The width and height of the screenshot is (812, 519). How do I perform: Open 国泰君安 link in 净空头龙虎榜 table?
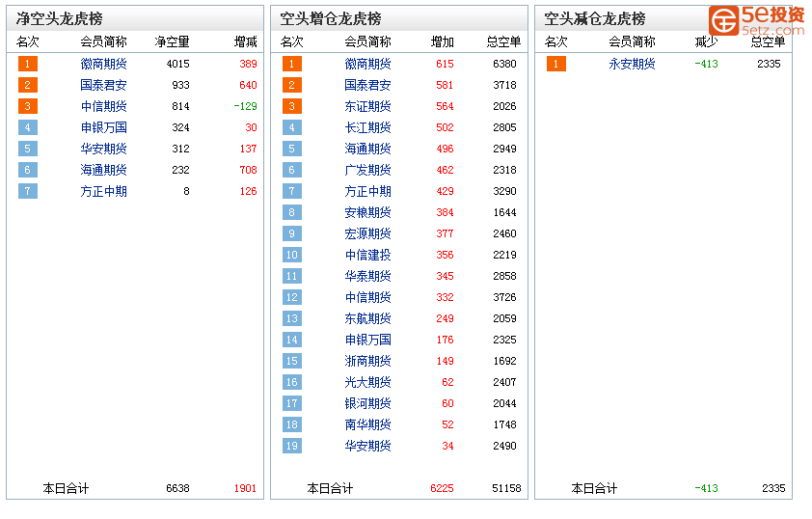click(x=103, y=85)
